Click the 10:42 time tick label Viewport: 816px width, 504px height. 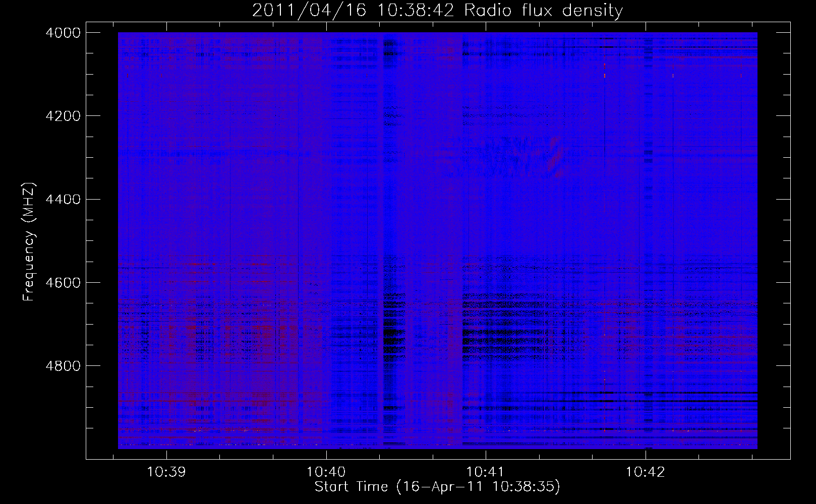646,472
